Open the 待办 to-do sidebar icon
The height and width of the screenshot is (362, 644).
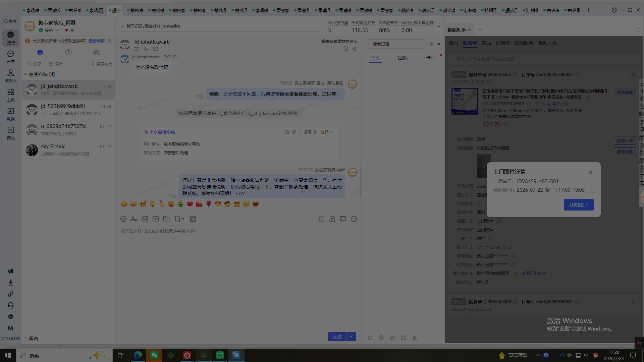click(x=11, y=133)
